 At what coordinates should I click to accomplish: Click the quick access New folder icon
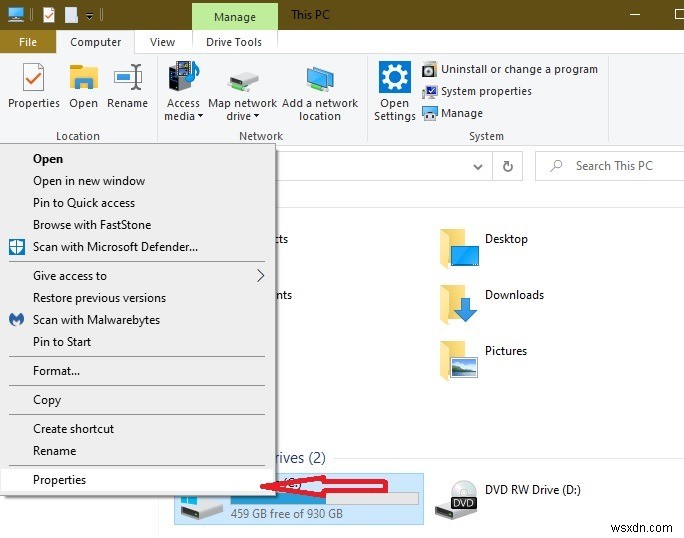coord(71,15)
